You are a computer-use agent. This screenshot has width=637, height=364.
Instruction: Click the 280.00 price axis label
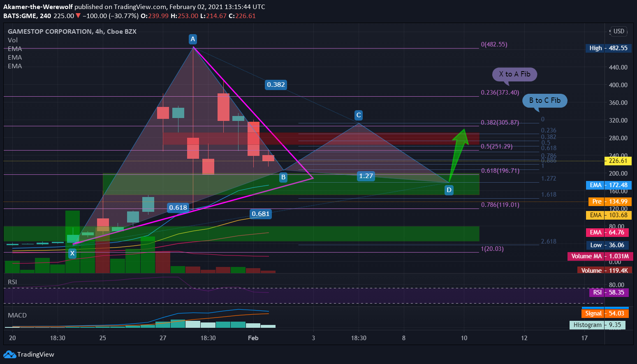pyautogui.click(x=618, y=138)
